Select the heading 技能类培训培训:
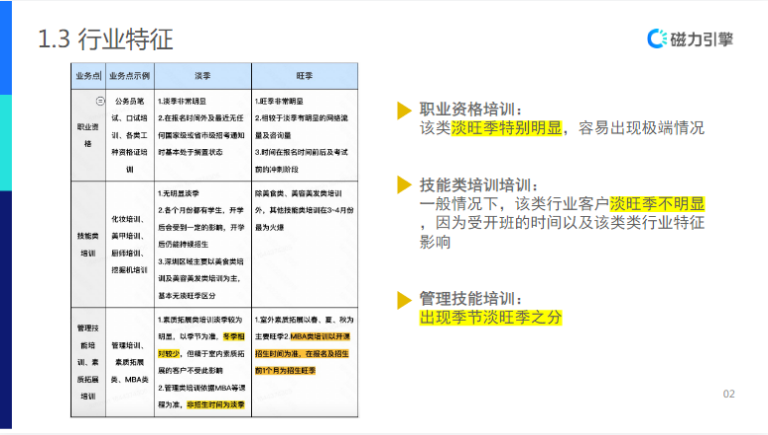The image size is (768, 435). [479, 185]
